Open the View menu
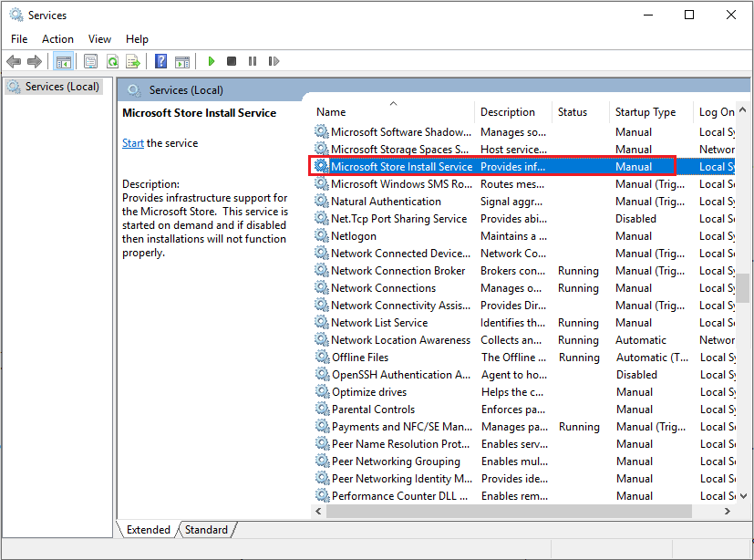754x560 pixels. tap(99, 39)
